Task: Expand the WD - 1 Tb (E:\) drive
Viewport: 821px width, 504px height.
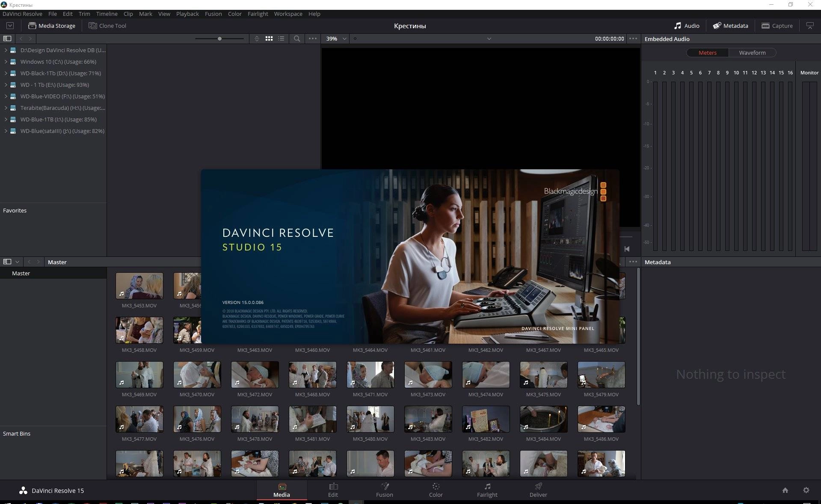Action: pyautogui.click(x=6, y=85)
